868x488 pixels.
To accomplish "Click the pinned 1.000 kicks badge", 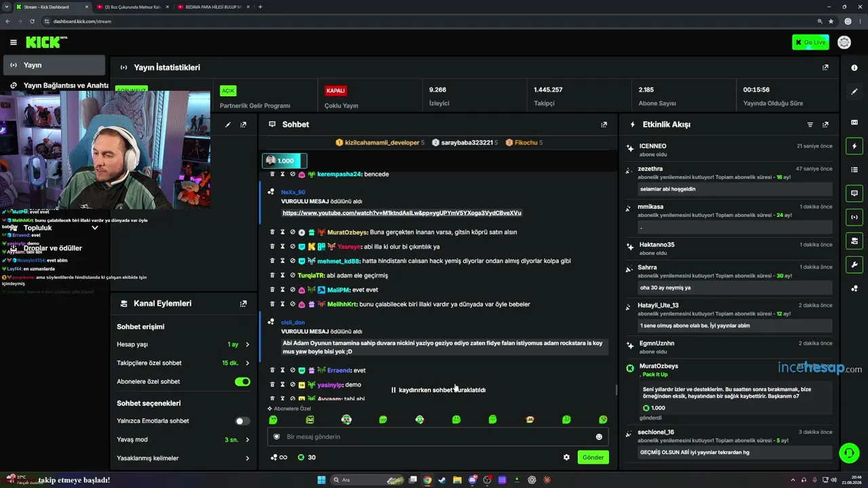I will click(x=285, y=161).
